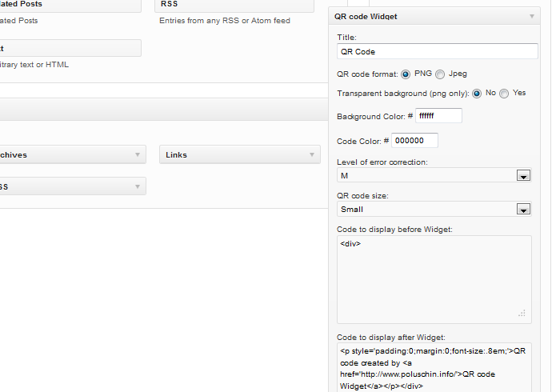Edit Code to display after Widget textarea

click(434, 367)
